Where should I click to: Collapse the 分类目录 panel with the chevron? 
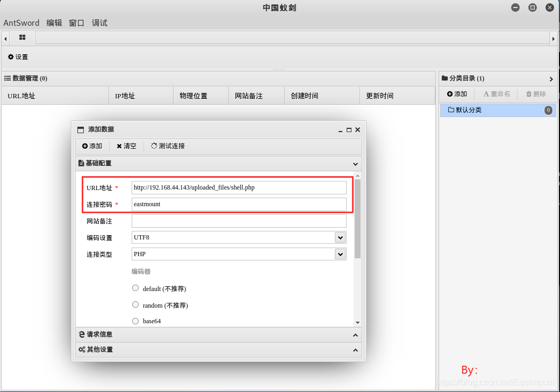(x=551, y=79)
